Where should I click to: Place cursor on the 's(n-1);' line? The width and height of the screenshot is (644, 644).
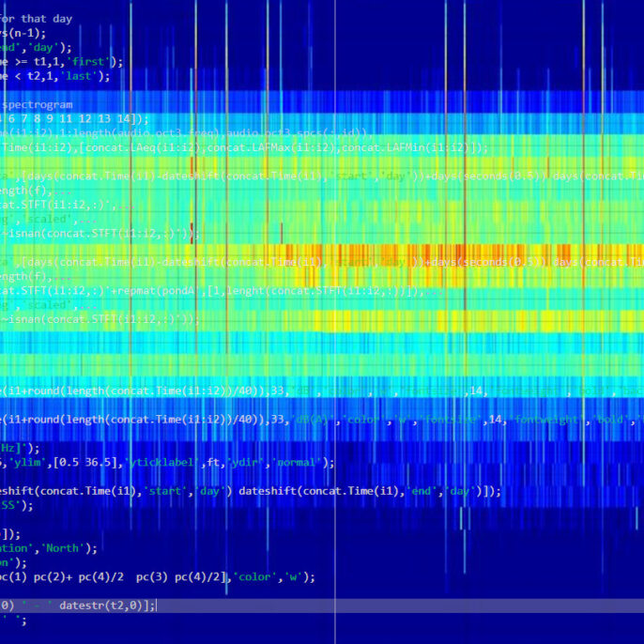pyautogui.click(x=23, y=33)
